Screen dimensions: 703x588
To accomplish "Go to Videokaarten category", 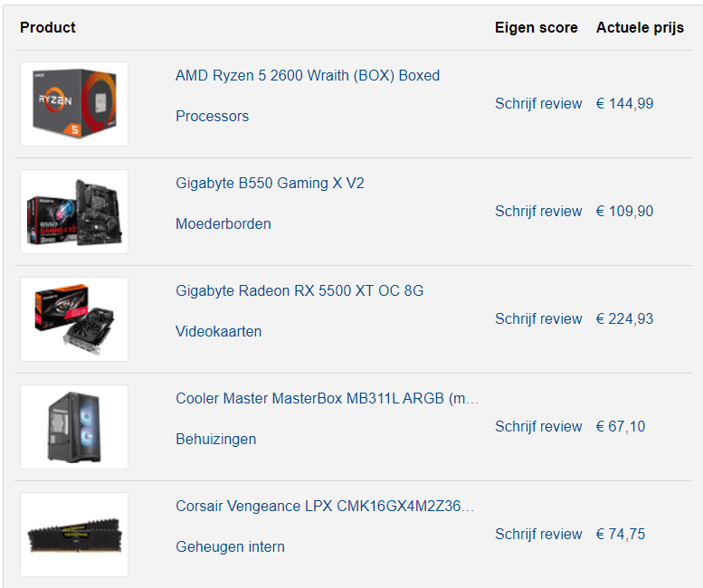I will pyautogui.click(x=218, y=331).
